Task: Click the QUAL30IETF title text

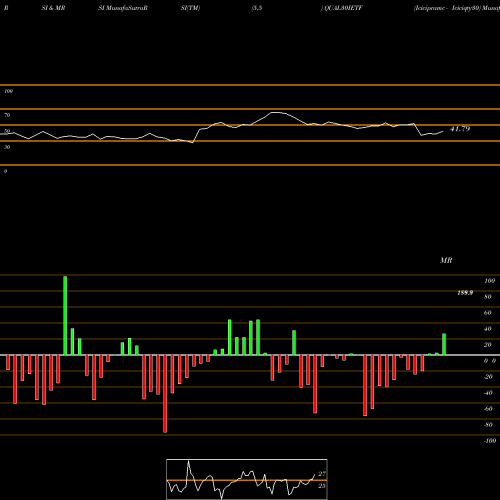Action: point(343,8)
